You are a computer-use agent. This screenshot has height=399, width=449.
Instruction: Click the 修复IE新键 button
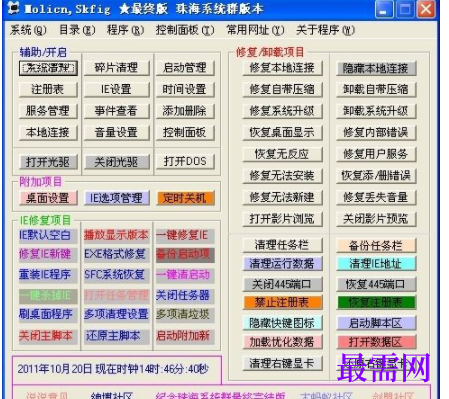(48, 255)
